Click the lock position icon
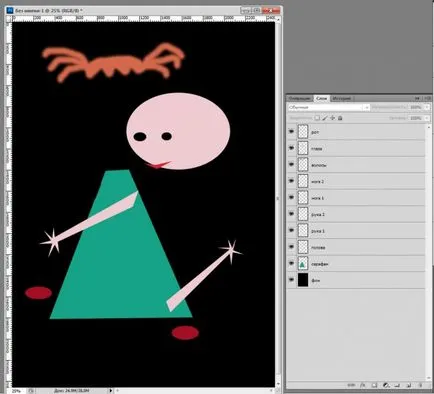Image resolution: width=434 pixels, height=394 pixels. 332,118
